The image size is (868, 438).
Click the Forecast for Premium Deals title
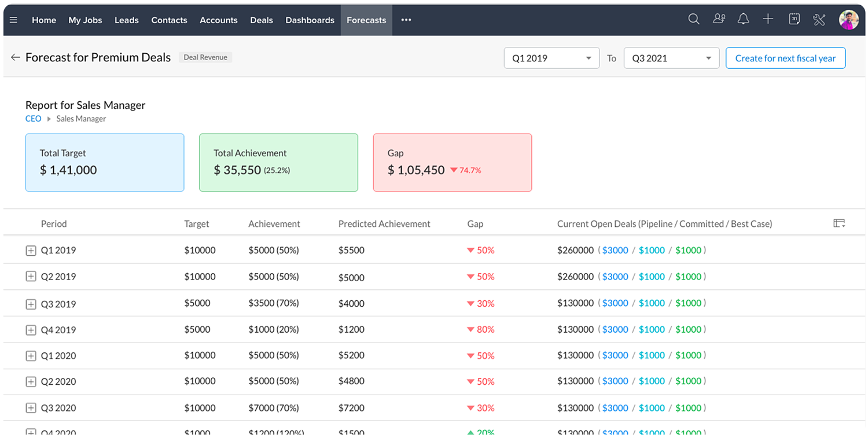click(x=98, y=57)
